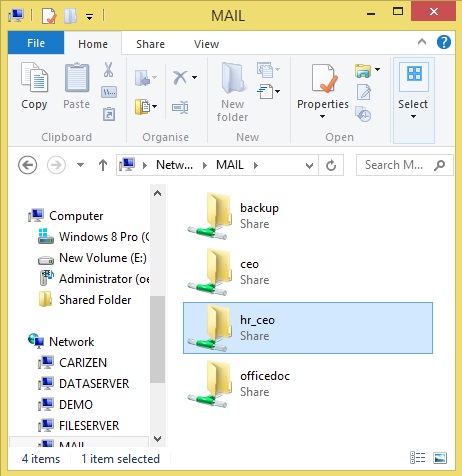The height and width of the screenshot is (476, 462).
Task: Select the officedoc shared folder
Action: click(308, 384)
